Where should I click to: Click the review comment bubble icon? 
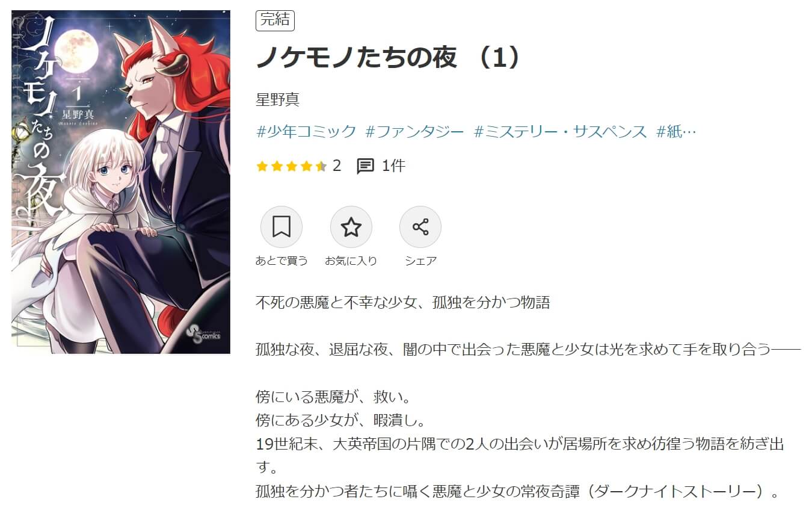point(365,166)
